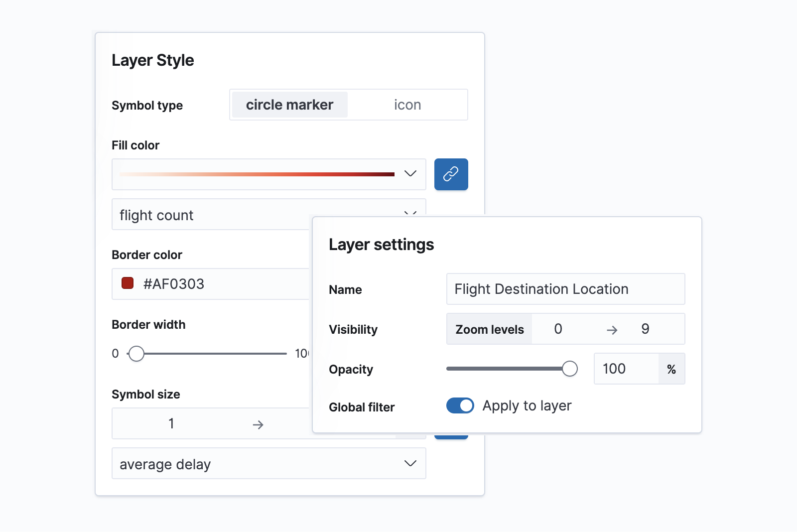Viewport: 797px width, 532px height.
Task: Click the layer Name input field
Action: 566,289
